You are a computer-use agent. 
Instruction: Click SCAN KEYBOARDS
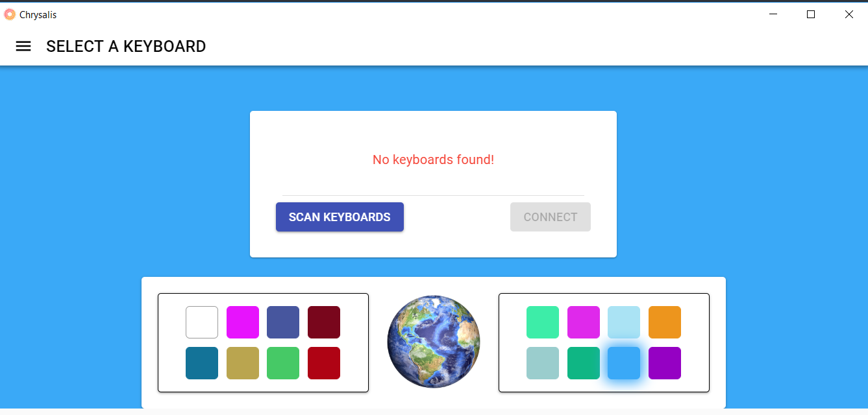[340, 217]
